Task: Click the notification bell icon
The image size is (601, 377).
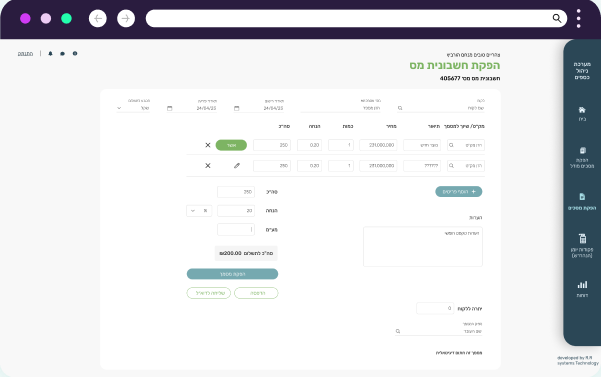Action: point(50,54)
